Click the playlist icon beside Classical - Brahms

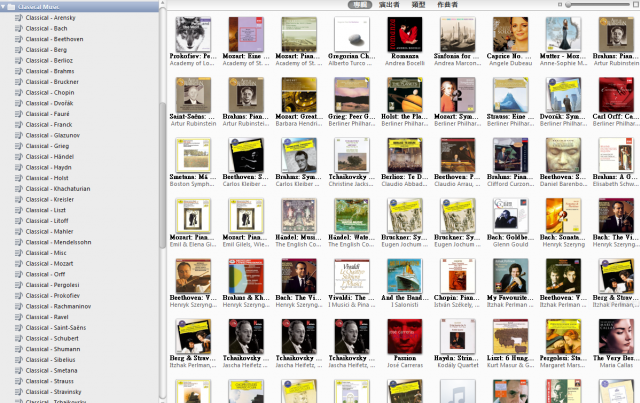click(x=19, y=71)
